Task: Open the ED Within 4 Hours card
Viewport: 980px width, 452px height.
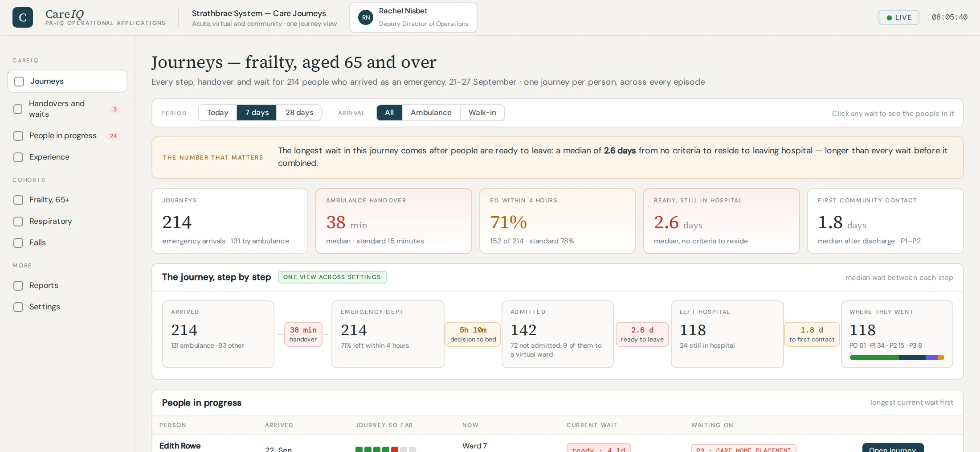Action: pyautogui.click(x=557, y=221)
